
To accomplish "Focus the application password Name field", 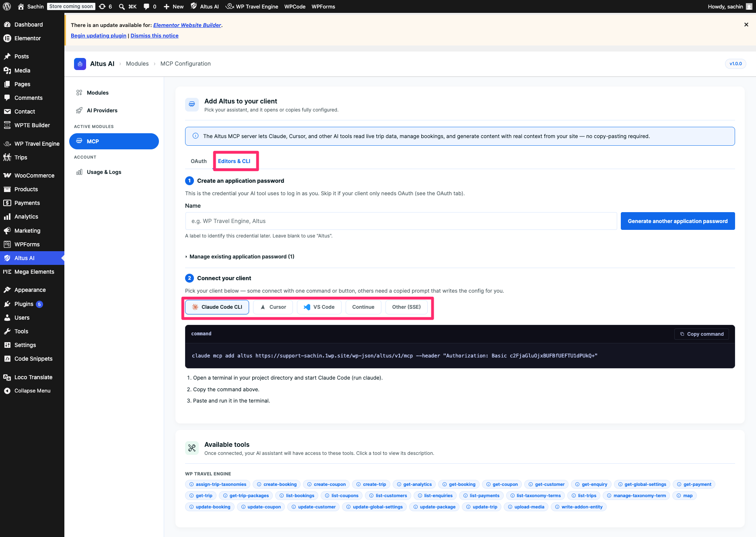I will (x=401, y=221).
